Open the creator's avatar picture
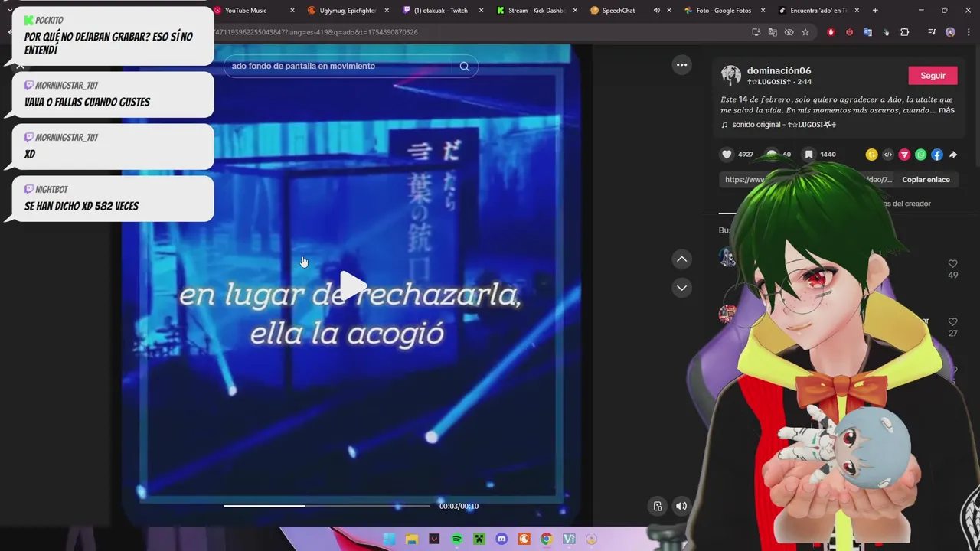The image size is (980, 551). tap(731, 75)
